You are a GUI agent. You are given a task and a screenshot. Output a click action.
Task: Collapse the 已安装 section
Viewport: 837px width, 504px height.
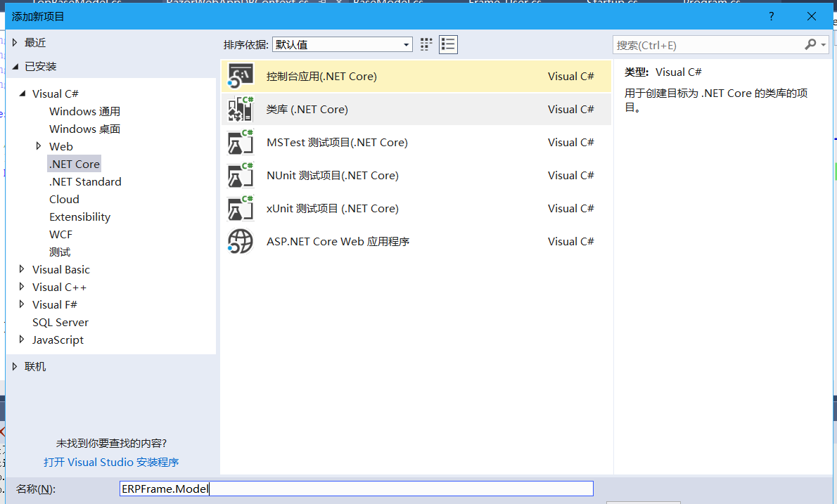[x=15, y=66]
